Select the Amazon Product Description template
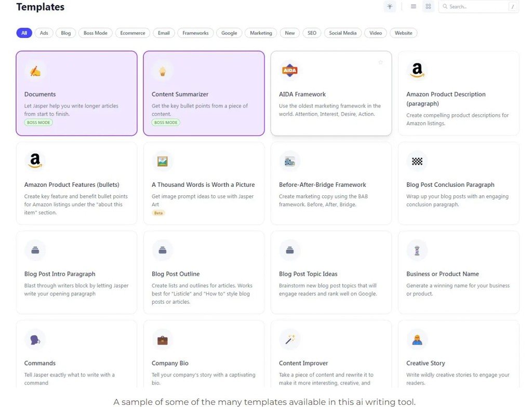This screenshot has width=532, height=407. pyautogui.click(x=458, y=93)
